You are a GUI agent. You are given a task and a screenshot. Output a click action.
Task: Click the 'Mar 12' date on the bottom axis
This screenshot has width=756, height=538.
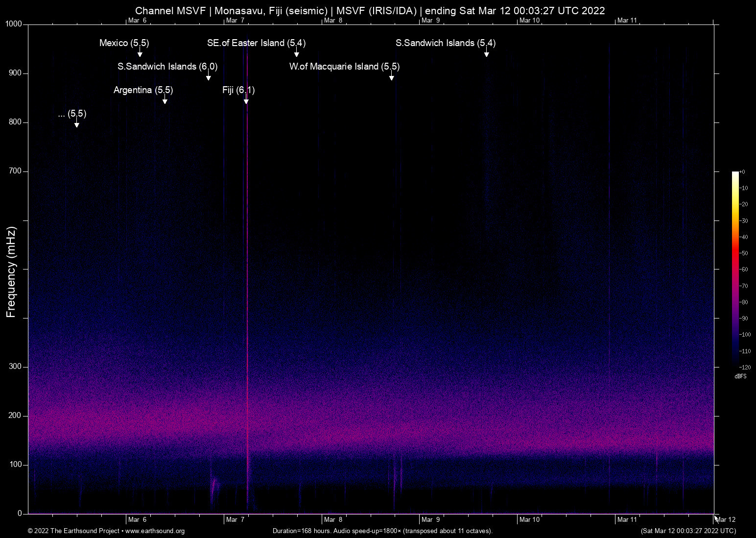(x=726, y=520)
